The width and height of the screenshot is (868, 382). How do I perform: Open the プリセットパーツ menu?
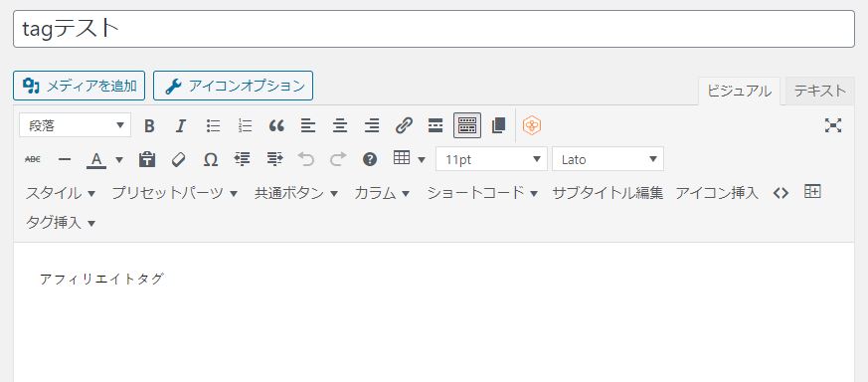tap(174, 193)
